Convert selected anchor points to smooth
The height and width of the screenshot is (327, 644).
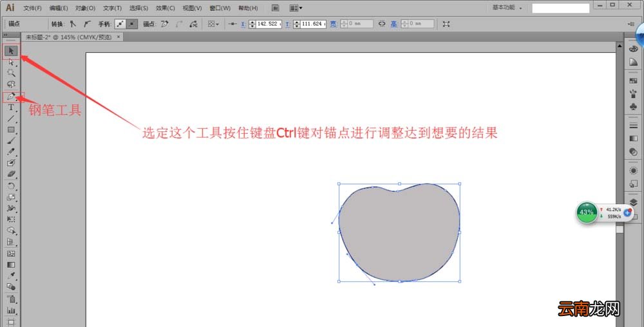click(87, 24)
